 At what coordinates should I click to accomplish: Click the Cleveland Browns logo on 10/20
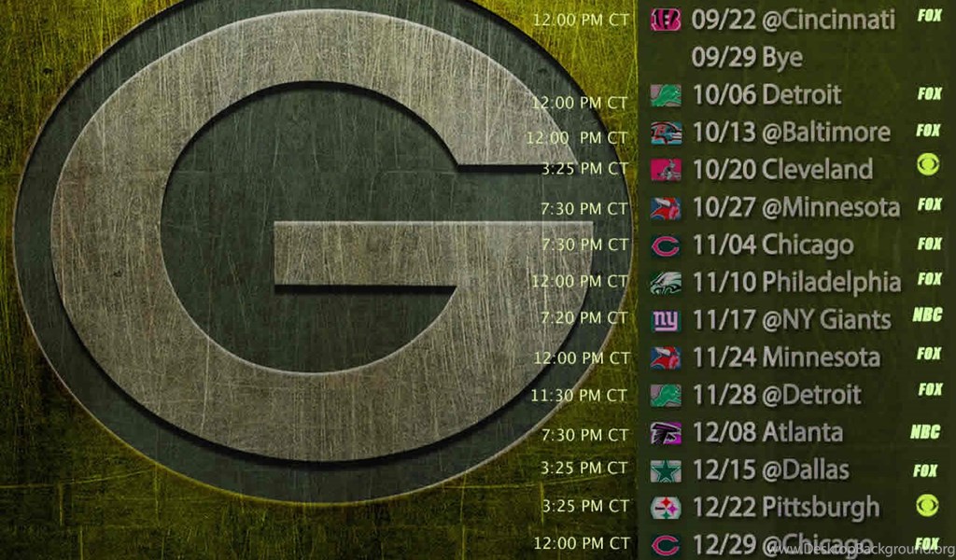click(666, 170)
